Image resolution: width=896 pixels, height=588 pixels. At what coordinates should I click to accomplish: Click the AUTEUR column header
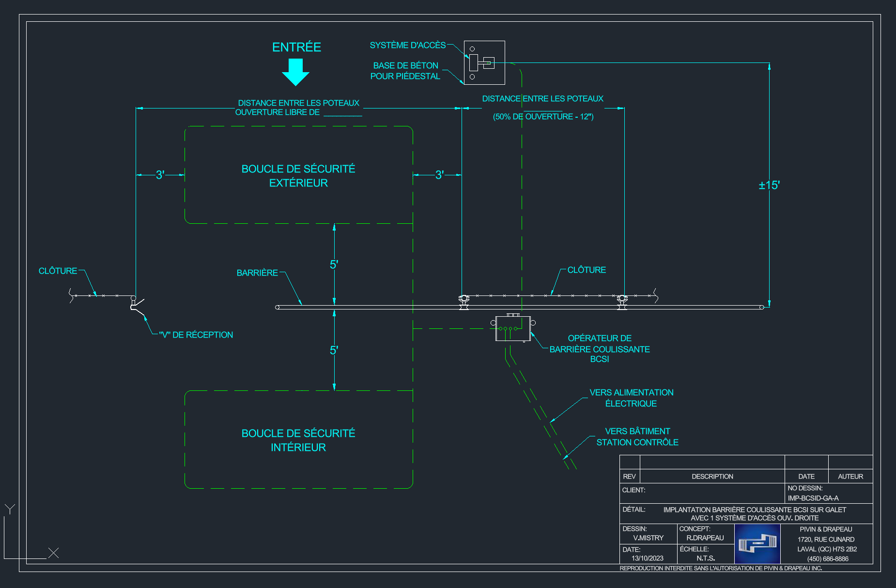[x=850, y=477]
